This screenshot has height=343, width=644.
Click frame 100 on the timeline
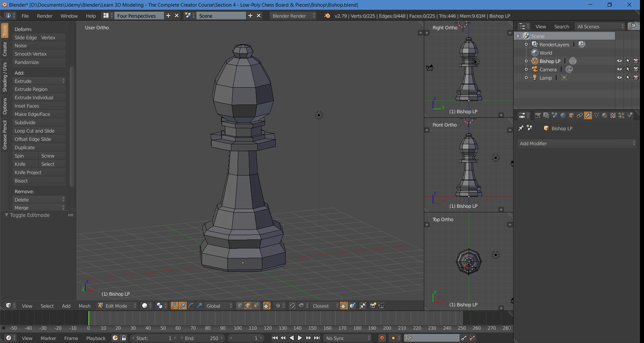(x=238, y=319)
